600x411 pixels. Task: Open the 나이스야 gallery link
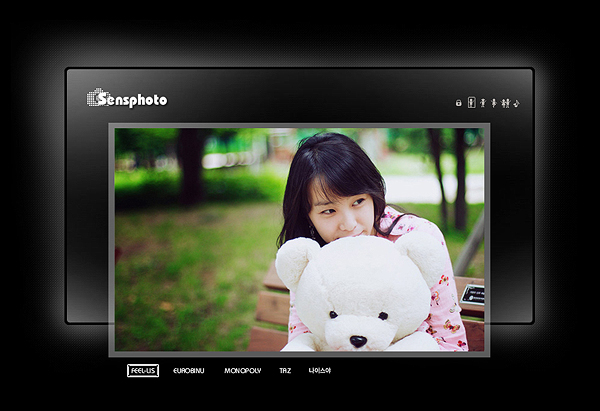tap(319, 370)
